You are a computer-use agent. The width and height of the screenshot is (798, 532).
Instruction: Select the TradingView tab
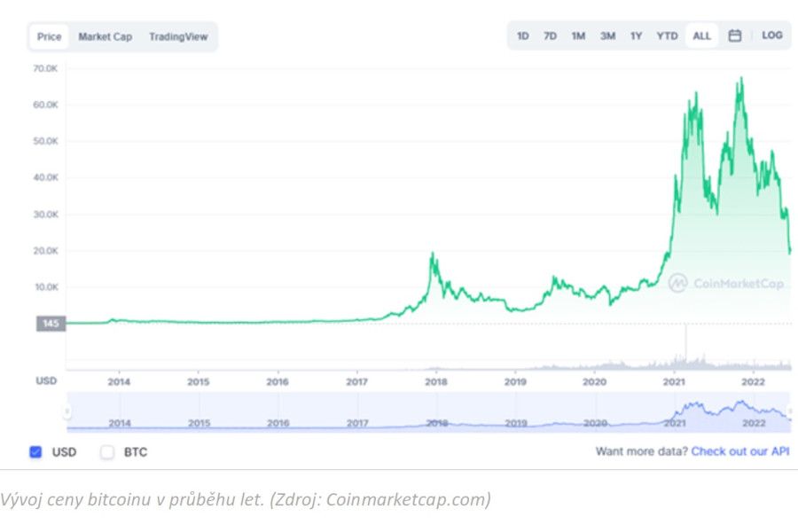pos(178,37)
